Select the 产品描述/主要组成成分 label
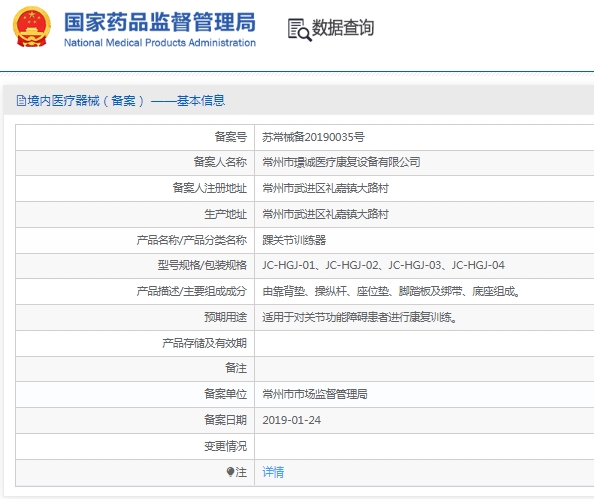The width and height of the screenshot is (594, 499). (x=192, y=291)
